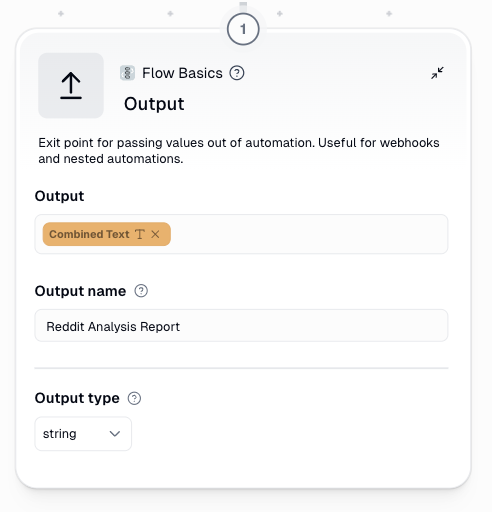
Task: Open help next to Flow Basics
Action: [x=237, y=73]
